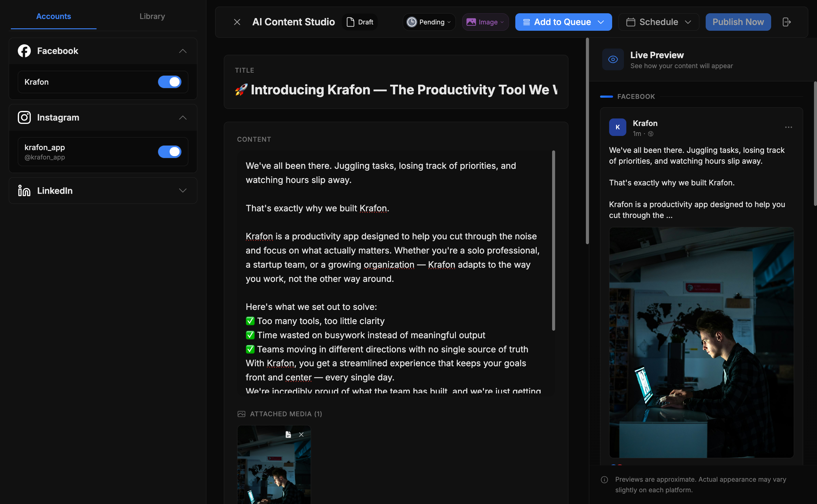817x504 pixels.
Task: Click the Add to Queue button label
Action: pos(562,22)
